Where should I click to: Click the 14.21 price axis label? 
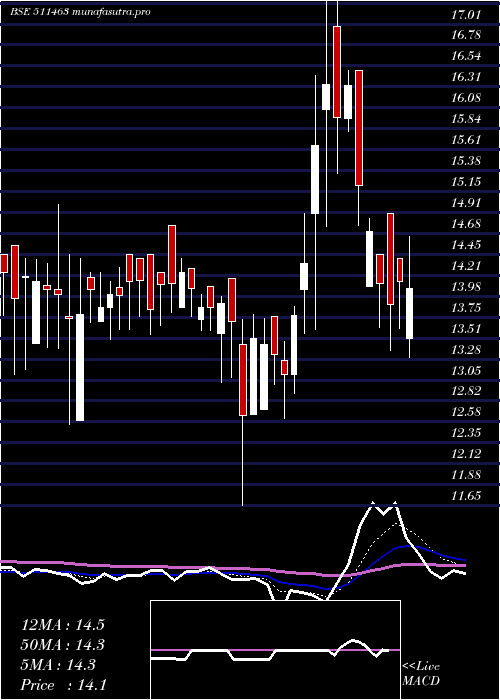[x=466, y=266]
